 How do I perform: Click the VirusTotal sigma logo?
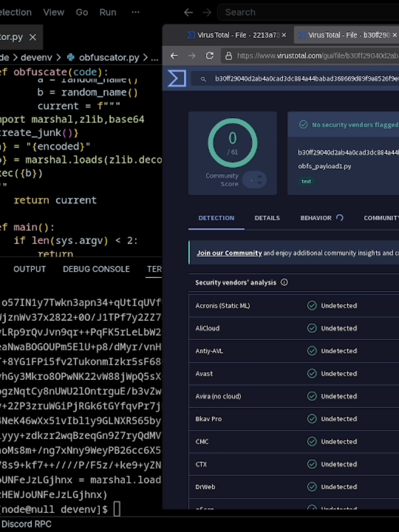click(x=177, y=78)
